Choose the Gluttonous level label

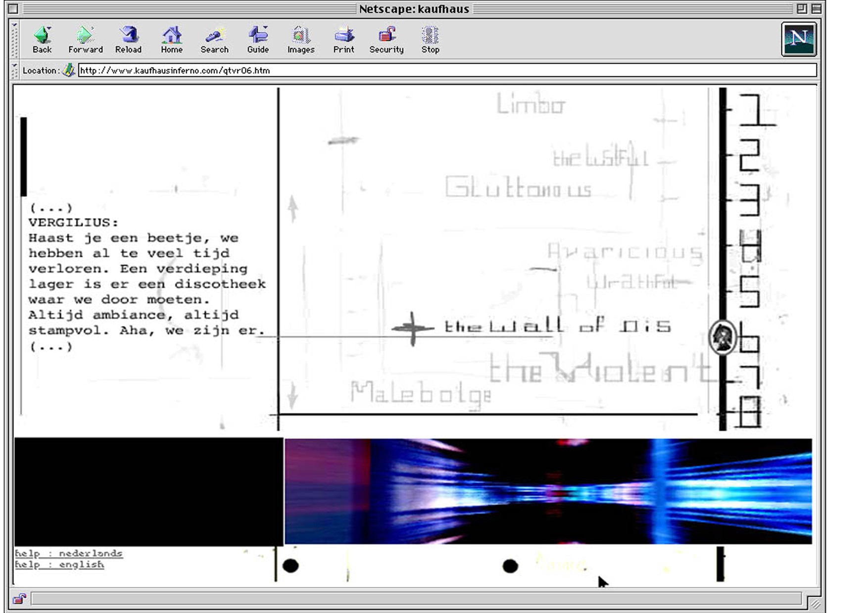tap(518, 187)
